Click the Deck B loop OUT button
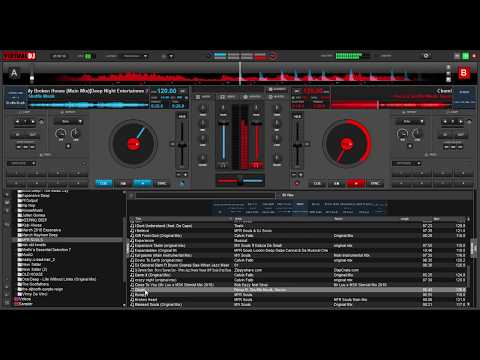Screen dimensions: 480x360 point(460,135)
